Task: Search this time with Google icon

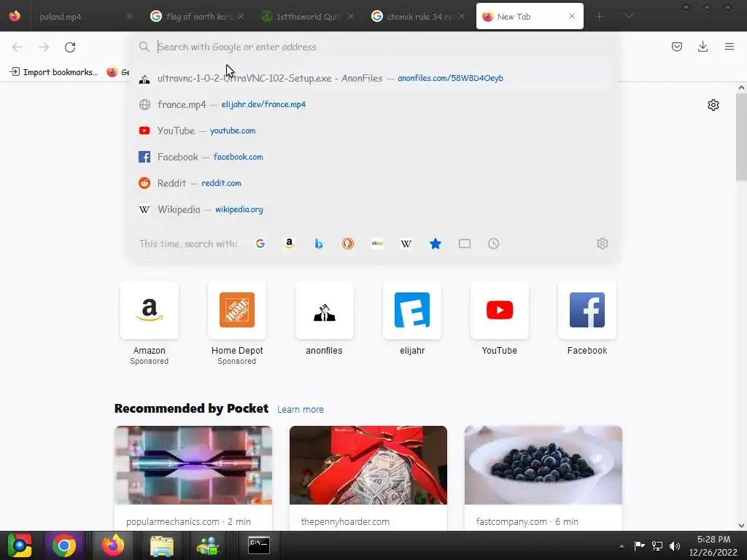Action: tap(260, 244)
